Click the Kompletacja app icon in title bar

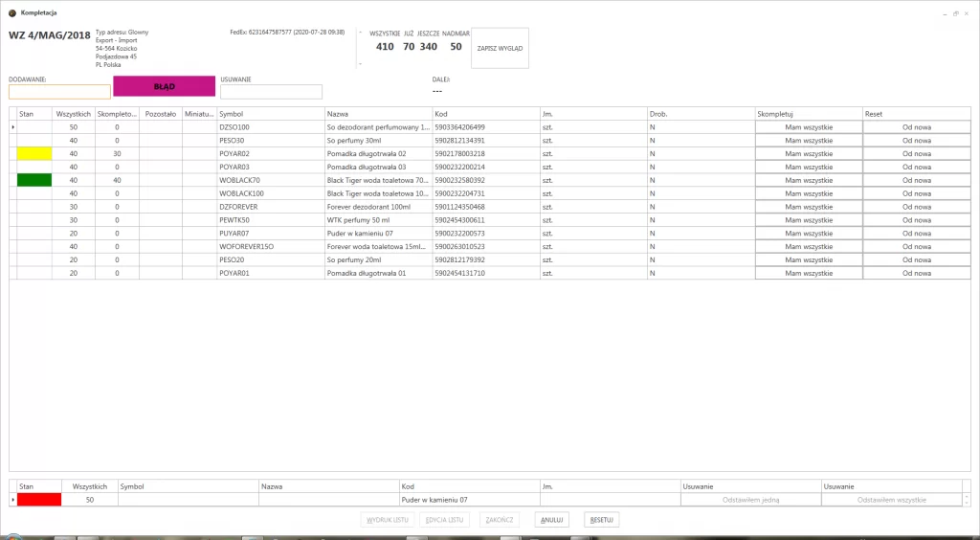point(11,13)
